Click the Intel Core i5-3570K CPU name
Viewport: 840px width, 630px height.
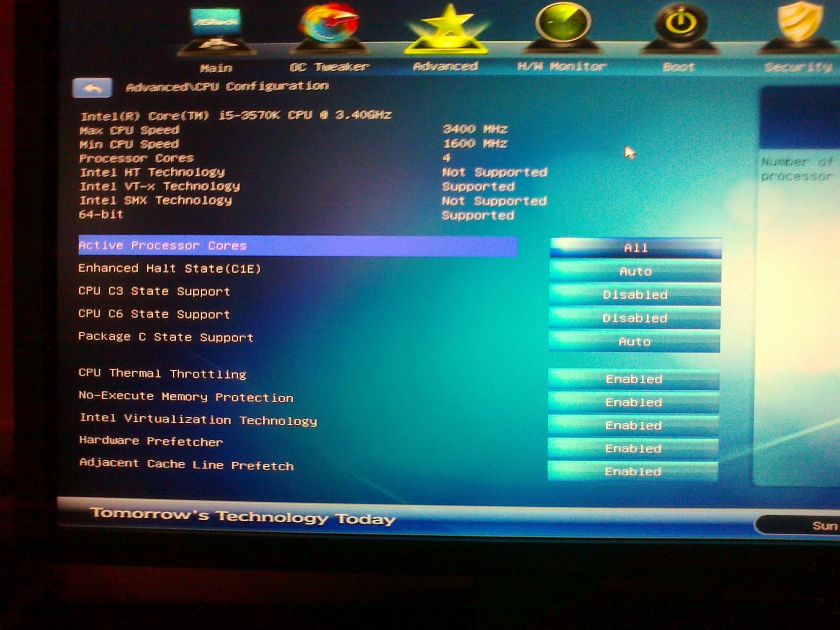tap(236, 116)
